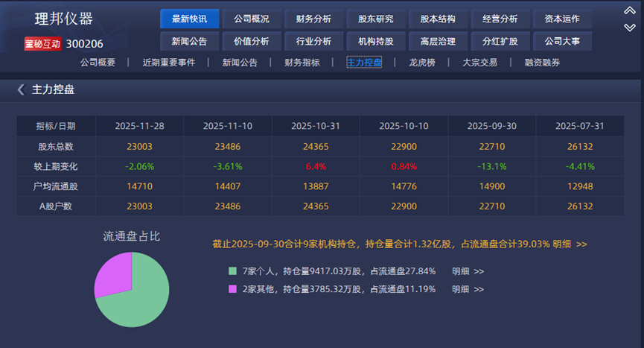Go to 经营分析 tab
Viewport: 644px width, 348px height.
coord(500,19)
